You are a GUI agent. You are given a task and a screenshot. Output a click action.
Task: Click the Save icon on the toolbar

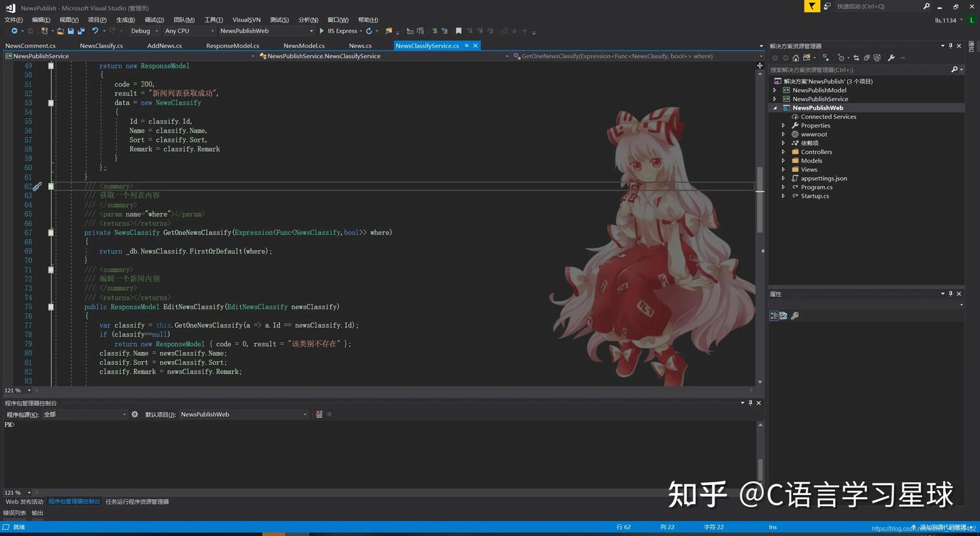[70, 31]
